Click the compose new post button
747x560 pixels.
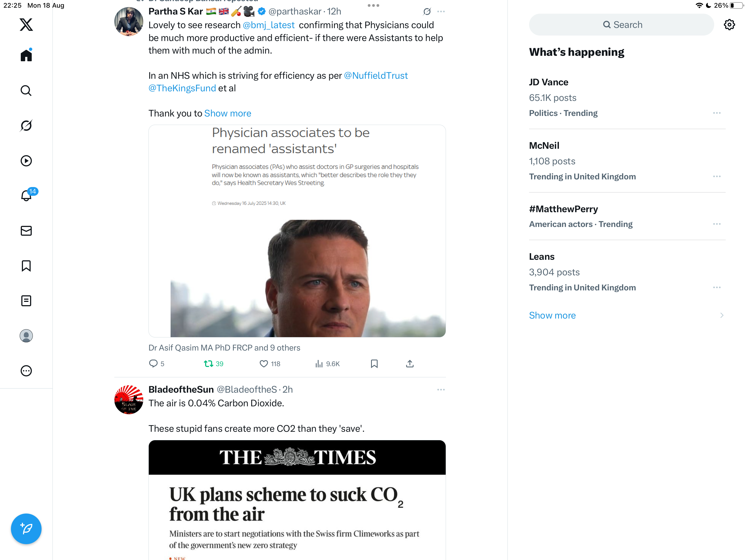point(26,529)
